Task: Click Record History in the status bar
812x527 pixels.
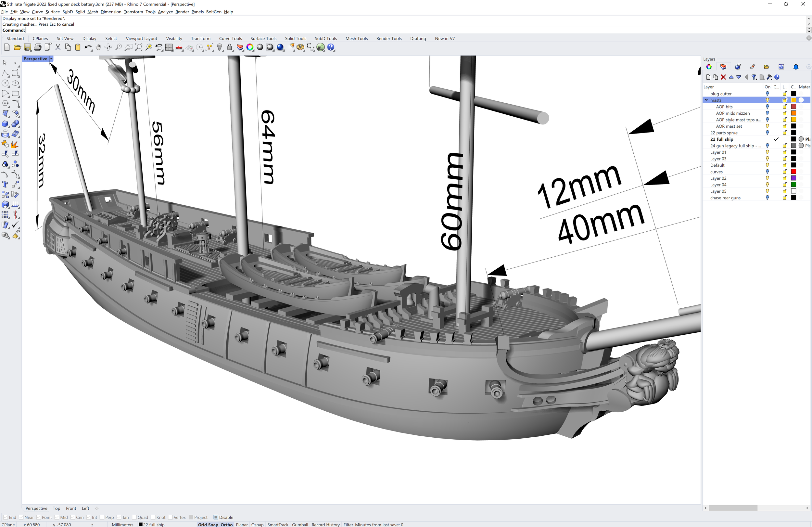Action: [x=325, y=525]
